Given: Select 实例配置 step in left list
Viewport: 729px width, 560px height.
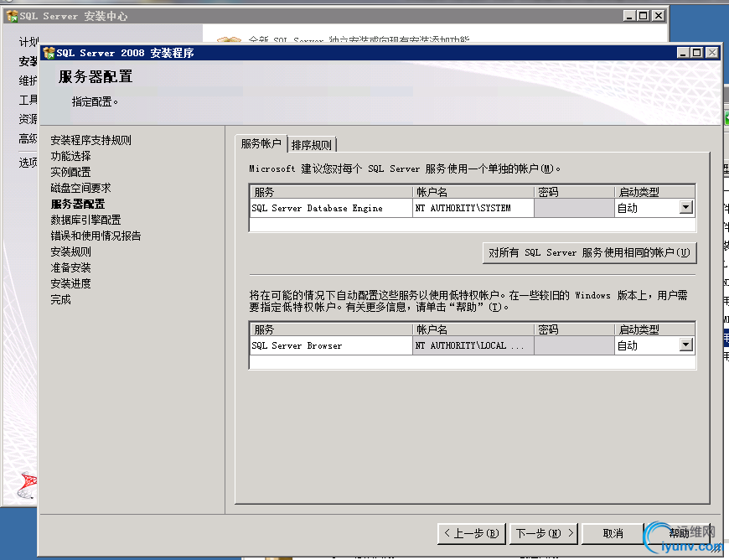Looking at the screenshot, I should 70,172.
